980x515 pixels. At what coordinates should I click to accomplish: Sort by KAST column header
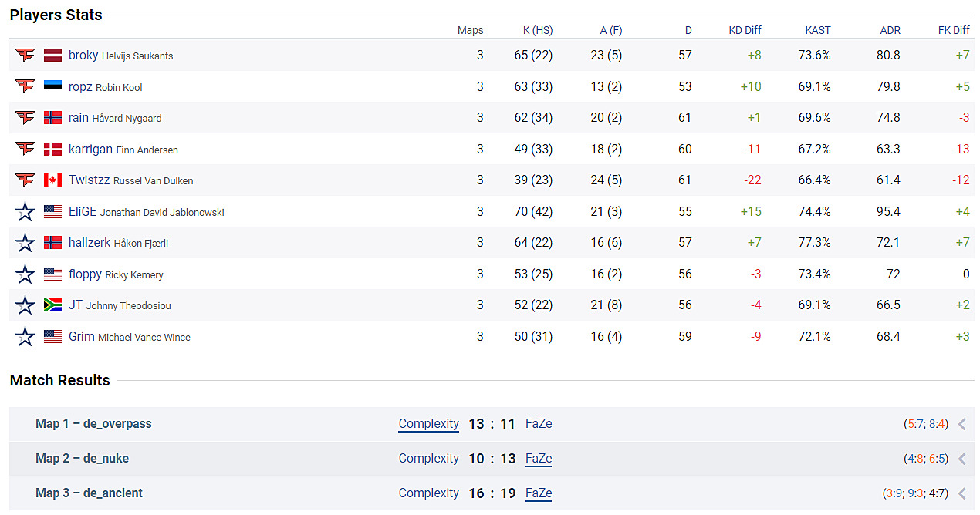pos(817,30)
